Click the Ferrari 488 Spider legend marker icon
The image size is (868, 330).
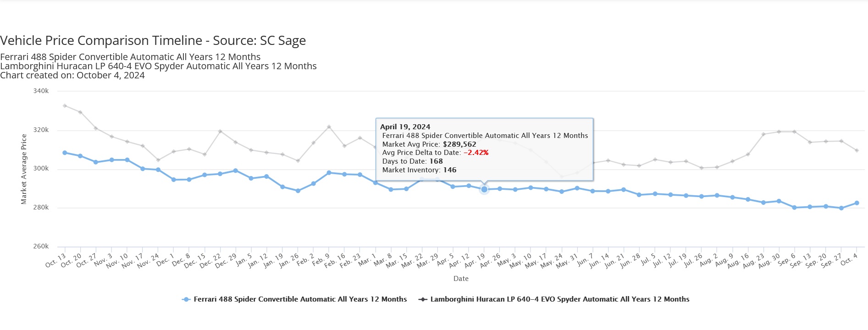[186, 299]
